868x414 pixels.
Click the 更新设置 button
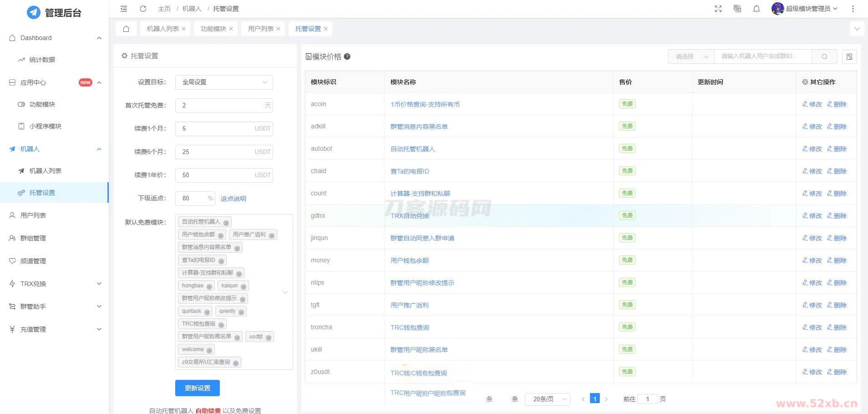[197, 388]
